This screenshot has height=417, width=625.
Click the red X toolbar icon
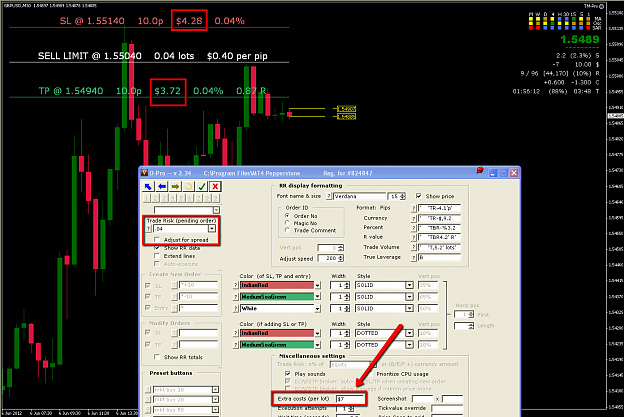point(215,186)
